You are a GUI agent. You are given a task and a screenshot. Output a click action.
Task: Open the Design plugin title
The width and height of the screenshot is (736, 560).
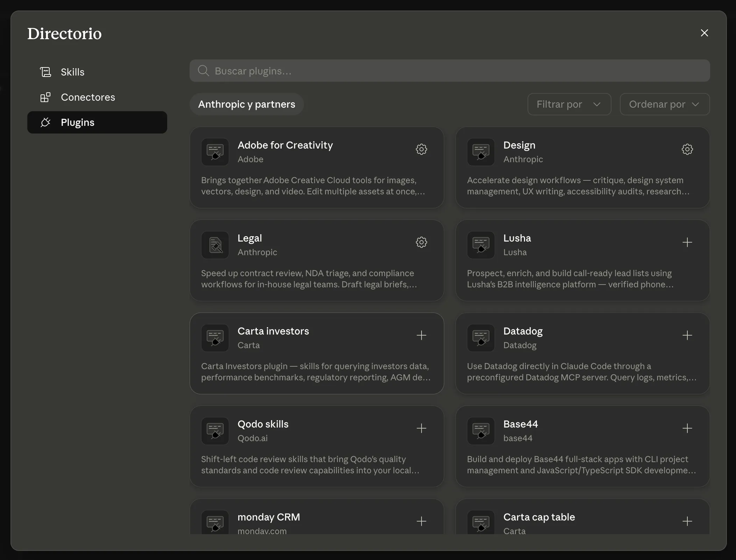point(519,145)
